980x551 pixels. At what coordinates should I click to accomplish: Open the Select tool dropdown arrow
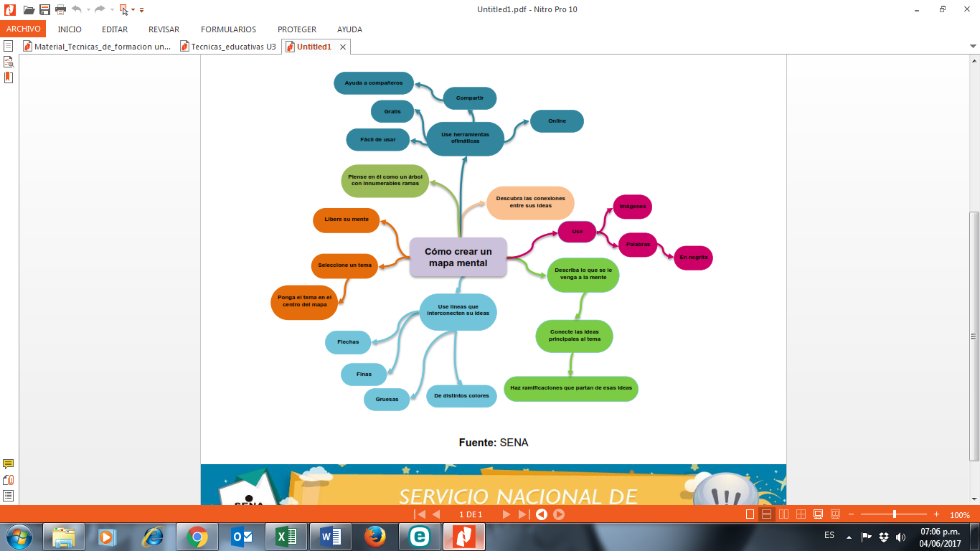133,10
